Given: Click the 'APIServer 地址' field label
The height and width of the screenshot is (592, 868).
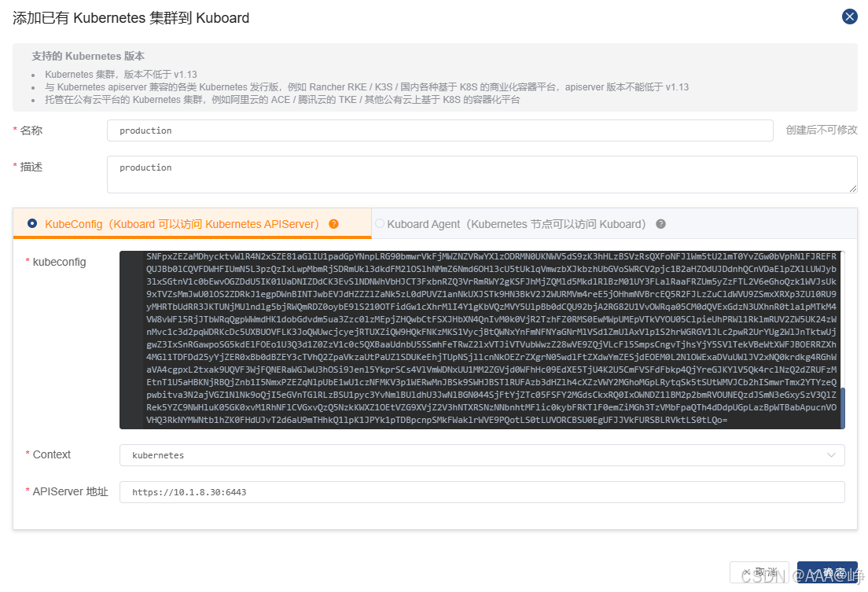Looking at the screenshot, I should point(70,491).
